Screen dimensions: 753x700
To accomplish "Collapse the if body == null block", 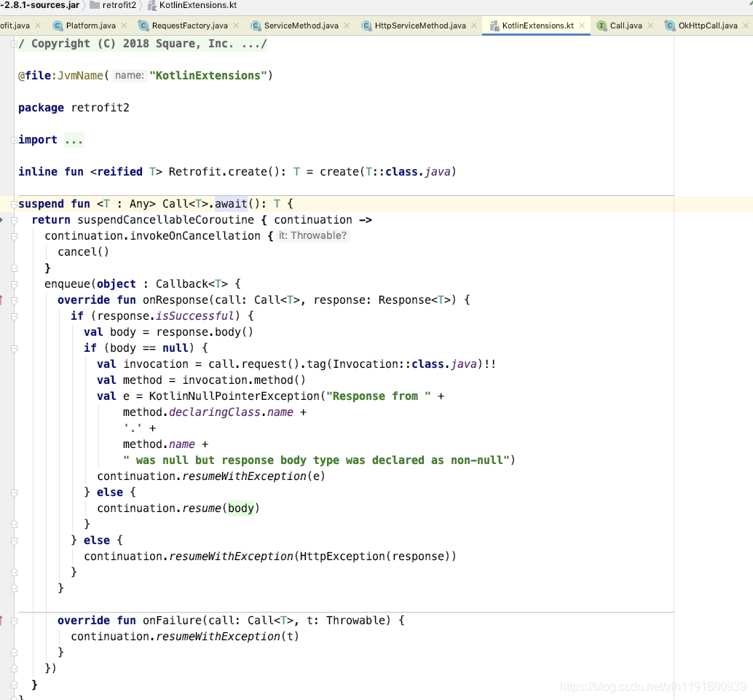I will [x=14, y=348].
